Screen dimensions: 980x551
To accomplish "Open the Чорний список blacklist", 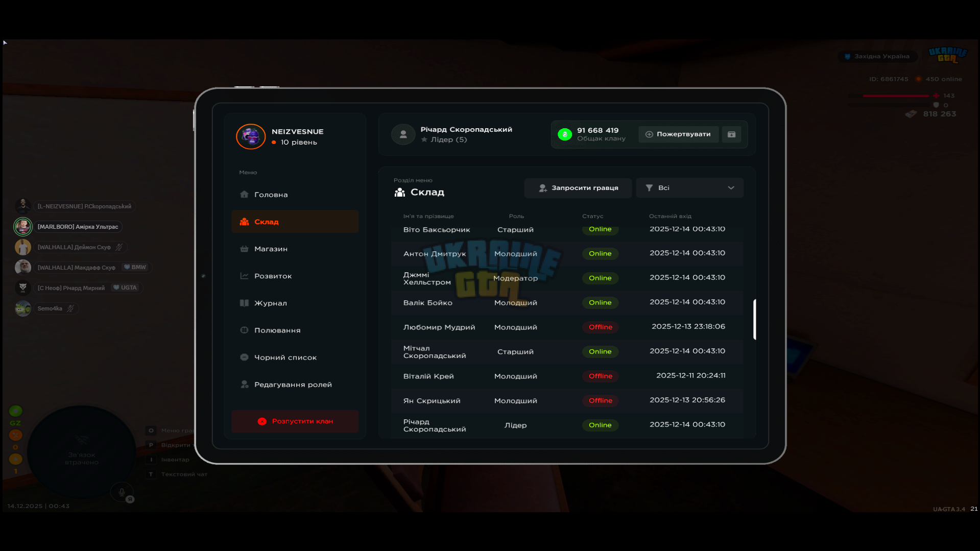I will [x=295, y=357].
